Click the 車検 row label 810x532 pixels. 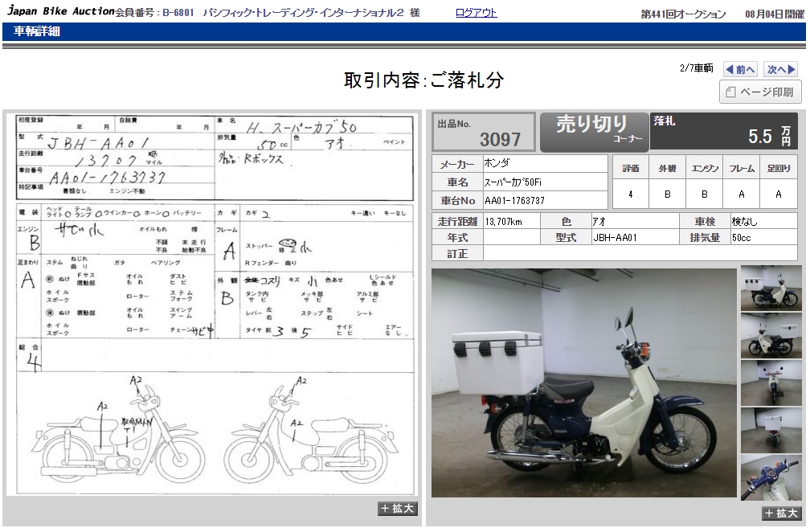point(705,222)
